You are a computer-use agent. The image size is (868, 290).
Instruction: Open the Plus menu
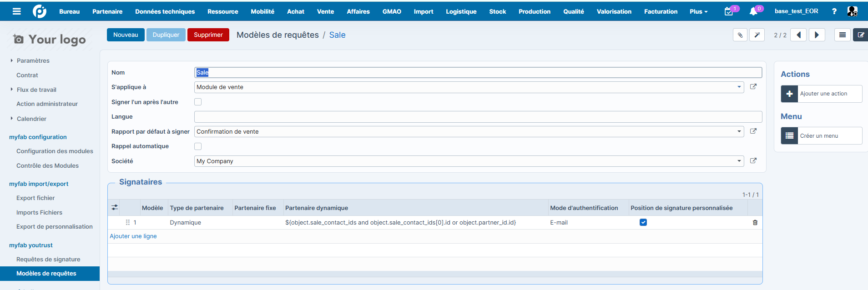click(699, 11)
